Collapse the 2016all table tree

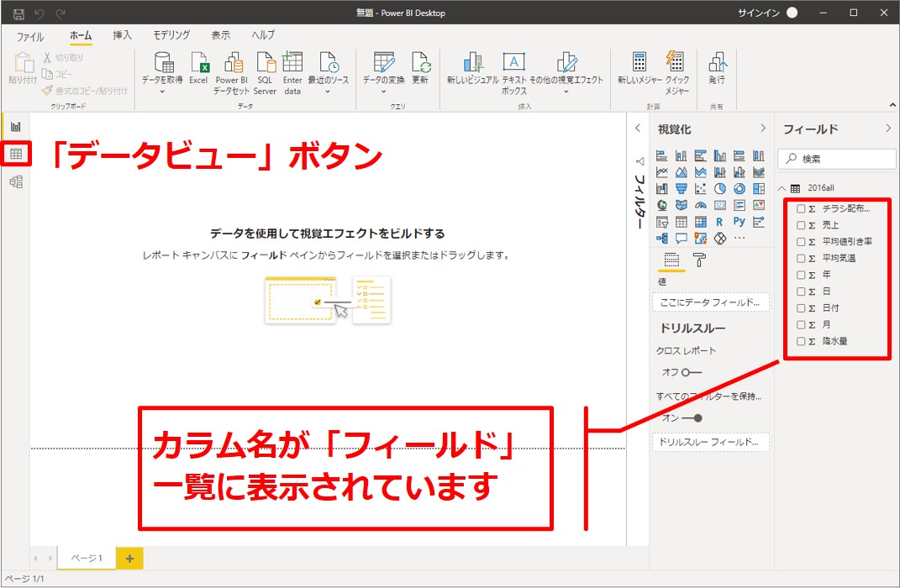tap(782, 189)
